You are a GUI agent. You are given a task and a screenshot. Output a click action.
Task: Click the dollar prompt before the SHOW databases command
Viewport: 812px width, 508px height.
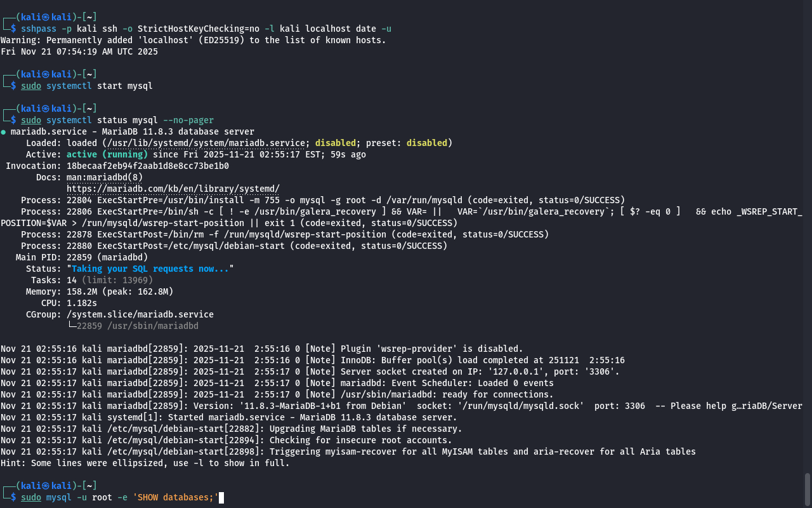tap(13, 497)
